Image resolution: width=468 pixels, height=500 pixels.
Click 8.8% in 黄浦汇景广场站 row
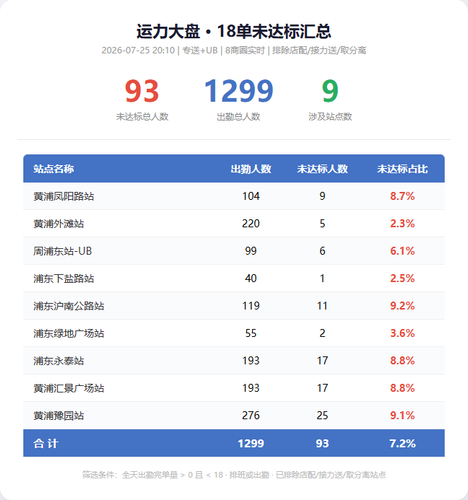pyautogui.click(x=402, y=388)
